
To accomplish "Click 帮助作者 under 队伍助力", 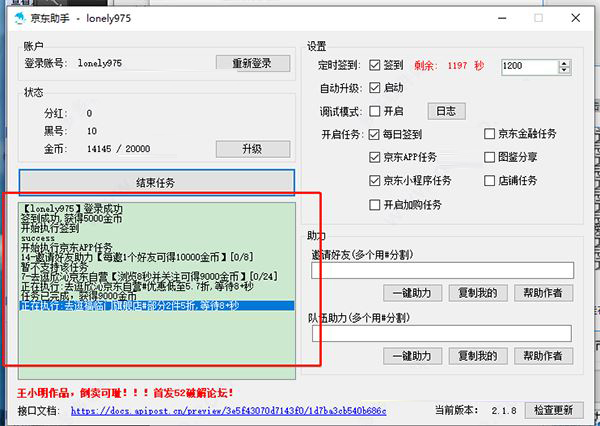I will pyautogui.click(x=543, y=356).
